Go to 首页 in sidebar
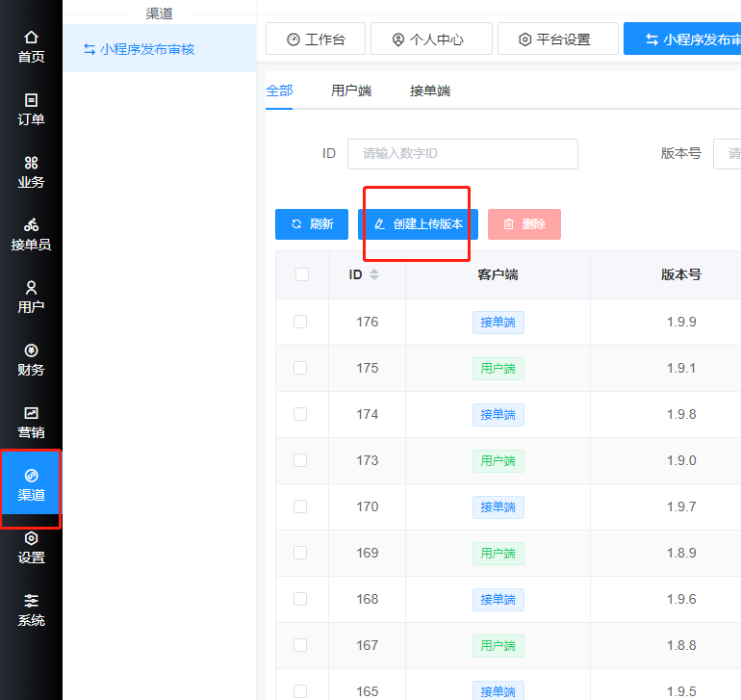The width and height of the screenshot is (741, 700). [x=31, y=47]
